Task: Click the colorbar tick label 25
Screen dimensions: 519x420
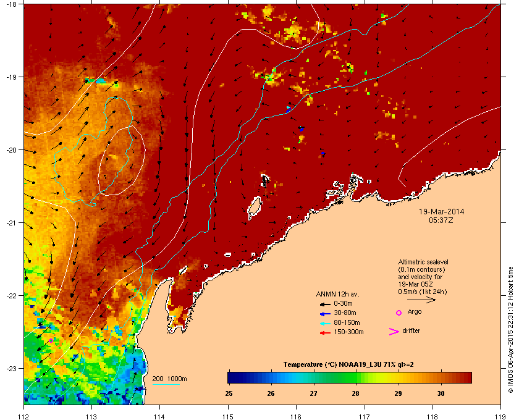Action: click(229, 394)
